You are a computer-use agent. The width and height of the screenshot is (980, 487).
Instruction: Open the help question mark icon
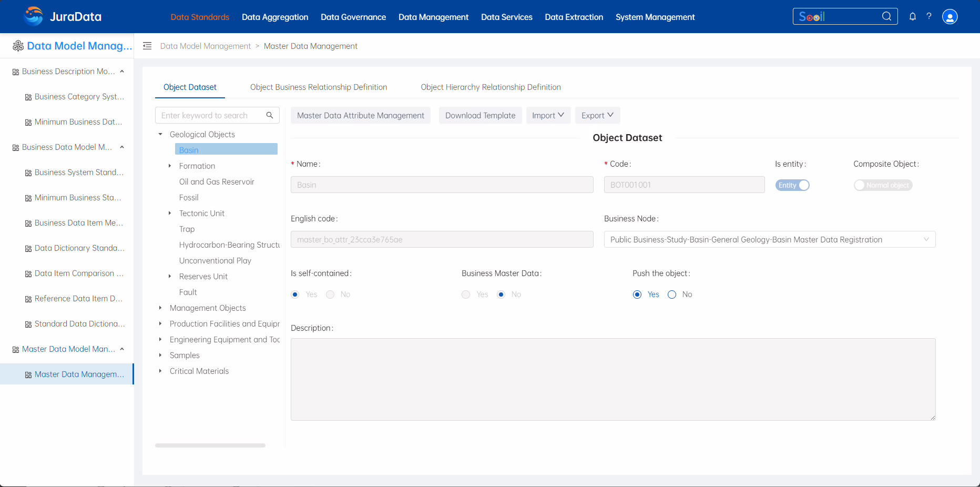(929, 17)
